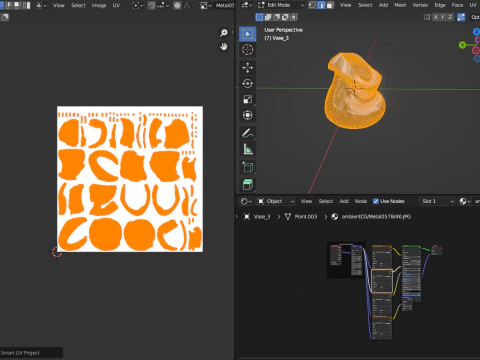480x360 pixels.
Task: Open the Mesh menu in 3D viewport
Action: coord(400,5)
